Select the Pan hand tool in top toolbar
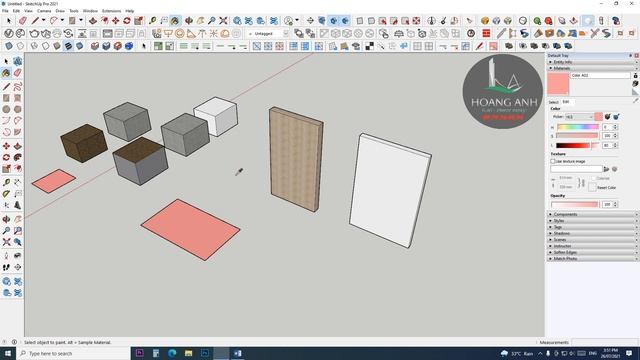This screenshot has width=640, height=360. [200, 20]
